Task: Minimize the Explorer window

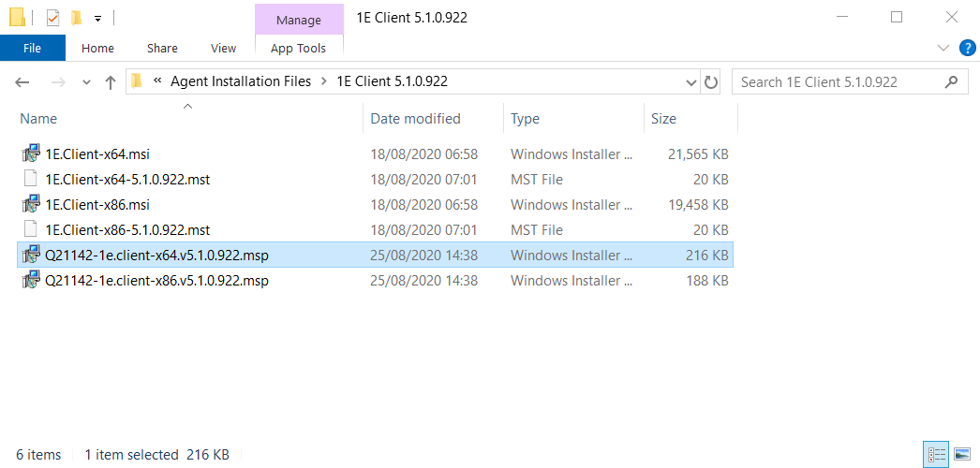Action: [x=841, y=18]
